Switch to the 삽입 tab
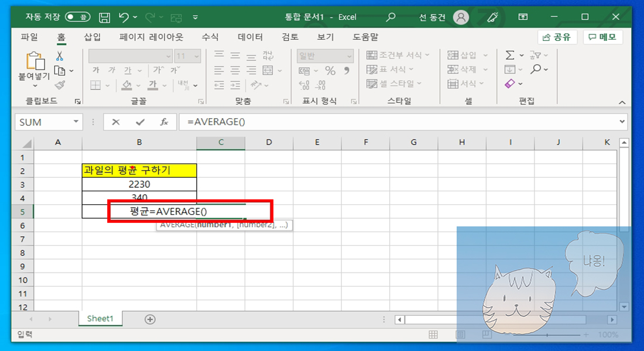 click(92, 37)
